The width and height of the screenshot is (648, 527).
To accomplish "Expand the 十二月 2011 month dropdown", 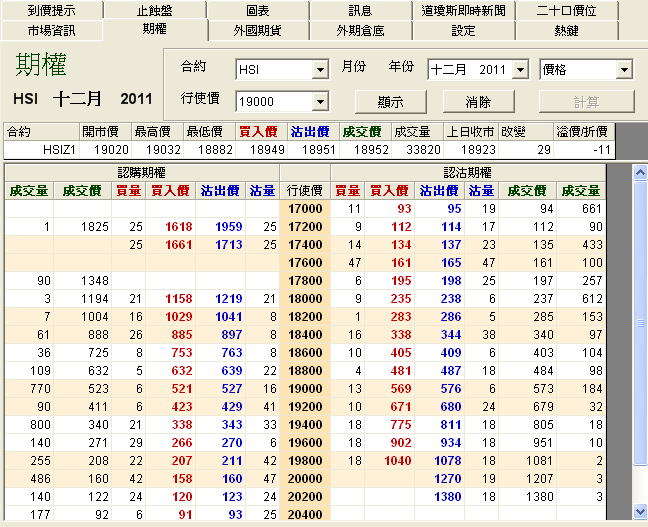I will pos(520,70).
